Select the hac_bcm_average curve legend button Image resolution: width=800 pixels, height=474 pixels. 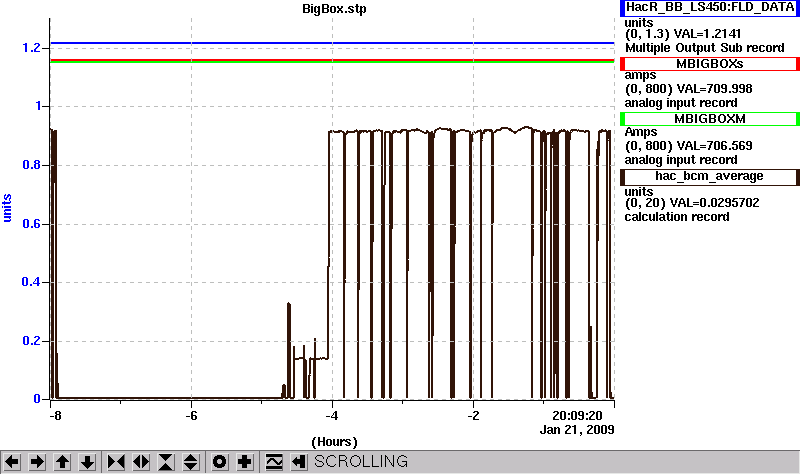point(710,177)
